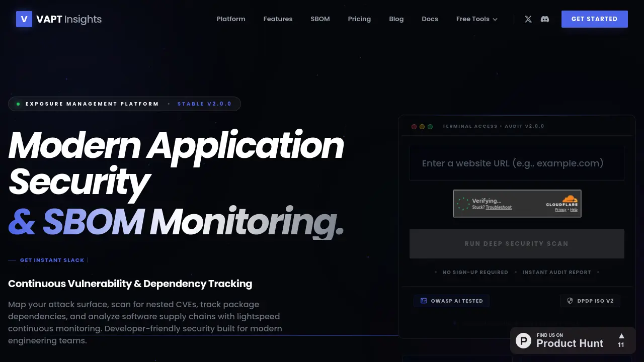This screenshot has height=362, width=644.
Task: Click the STABLE V2.0.0 version label
Action: (x=204, y=104)
